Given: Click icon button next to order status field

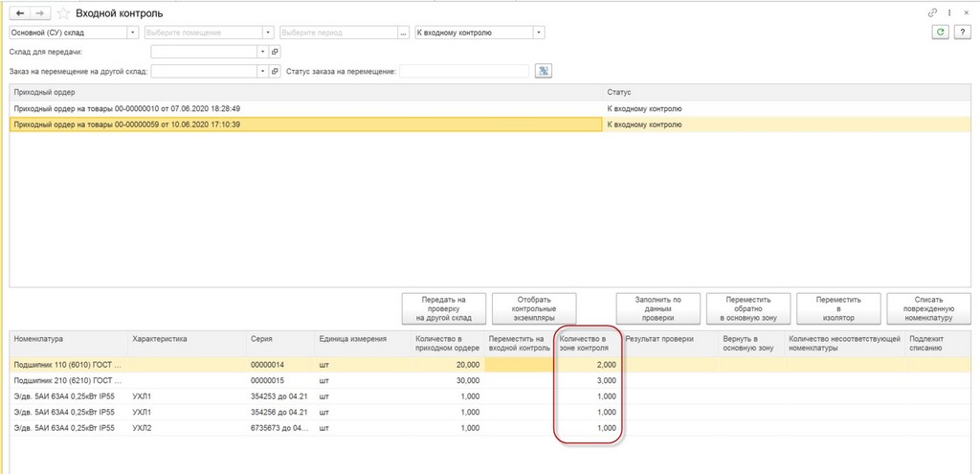Looking at the screenshot, I should [544, 71].
